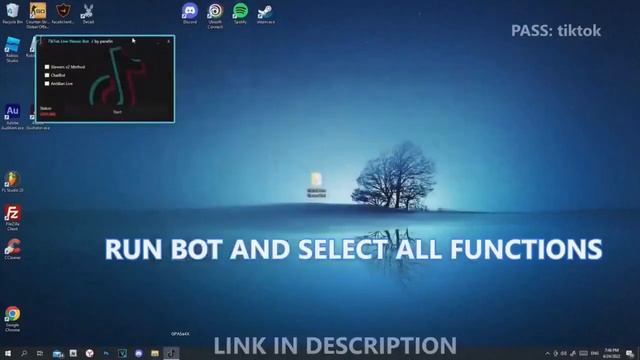
Task: Open the Vegas Pro taskbar icon
Action: coord(122,353)
